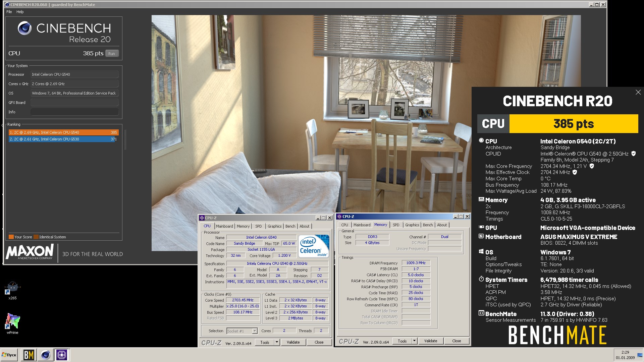Click the Core Speed value 2703.45 MHz
Image resolution: width=644 pixels, height=362 pixels.
[243, 300]
